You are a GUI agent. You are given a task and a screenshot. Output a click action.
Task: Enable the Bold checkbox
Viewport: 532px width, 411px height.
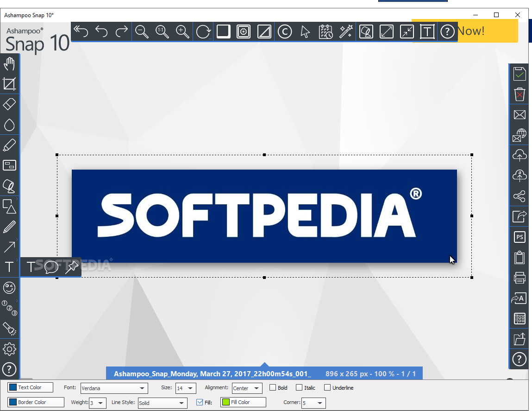click(272, 387)
